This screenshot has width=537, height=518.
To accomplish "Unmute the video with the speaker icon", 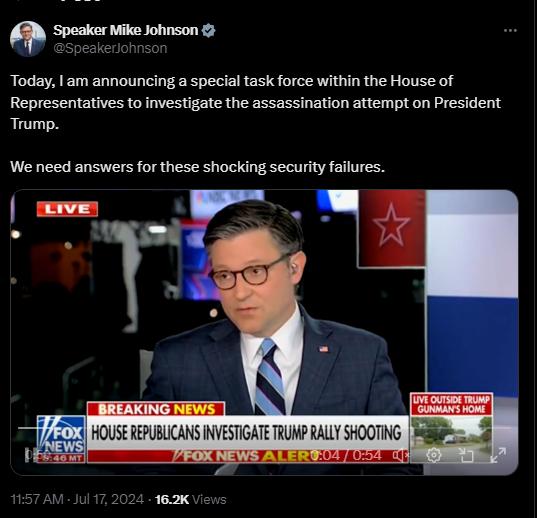I will pos(401,455).
